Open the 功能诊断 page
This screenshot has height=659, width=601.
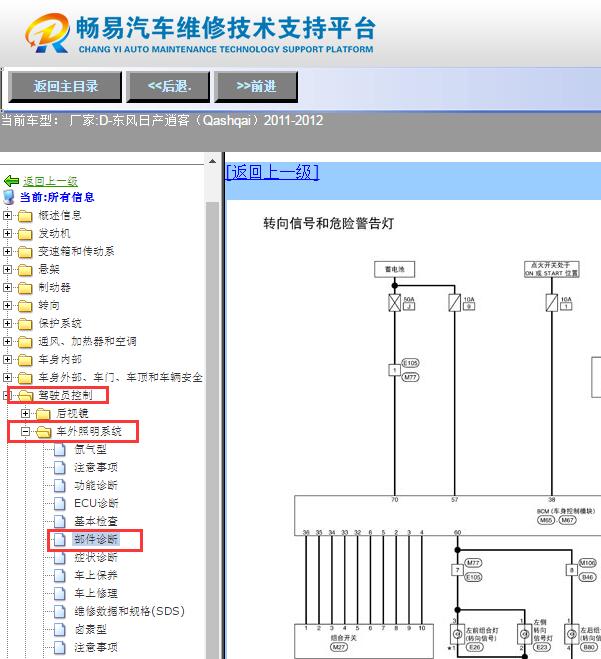(x=96, y=485)
